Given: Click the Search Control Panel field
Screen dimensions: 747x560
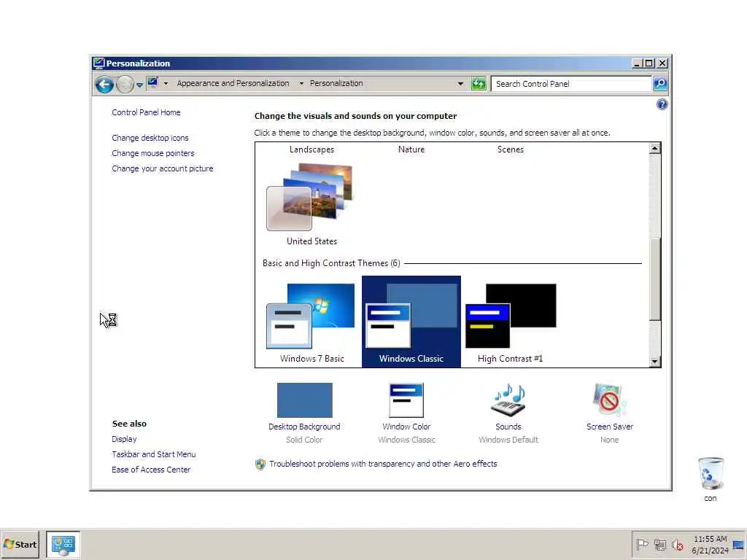Looking at the screenshot, I should [571, 84].
